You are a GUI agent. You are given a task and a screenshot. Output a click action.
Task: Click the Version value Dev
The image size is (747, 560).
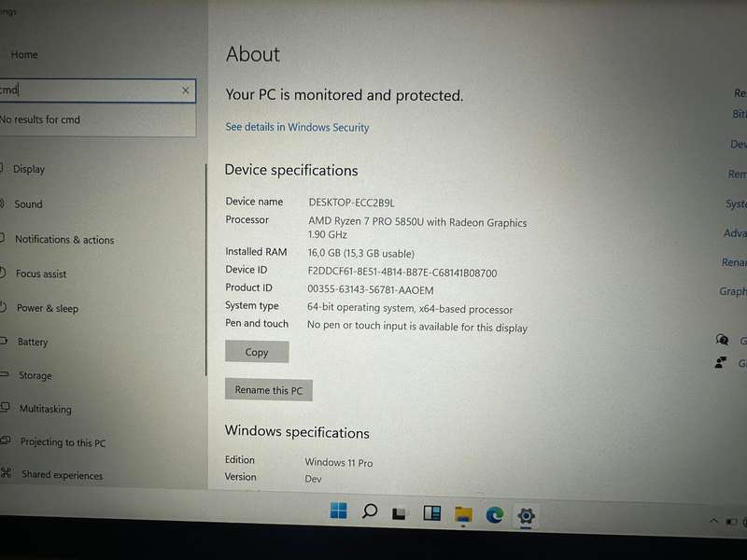(x=313, y=479)
